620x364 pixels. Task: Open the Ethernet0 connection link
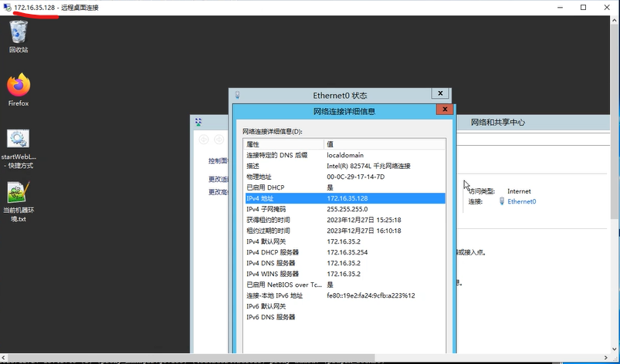click(521, 201)
